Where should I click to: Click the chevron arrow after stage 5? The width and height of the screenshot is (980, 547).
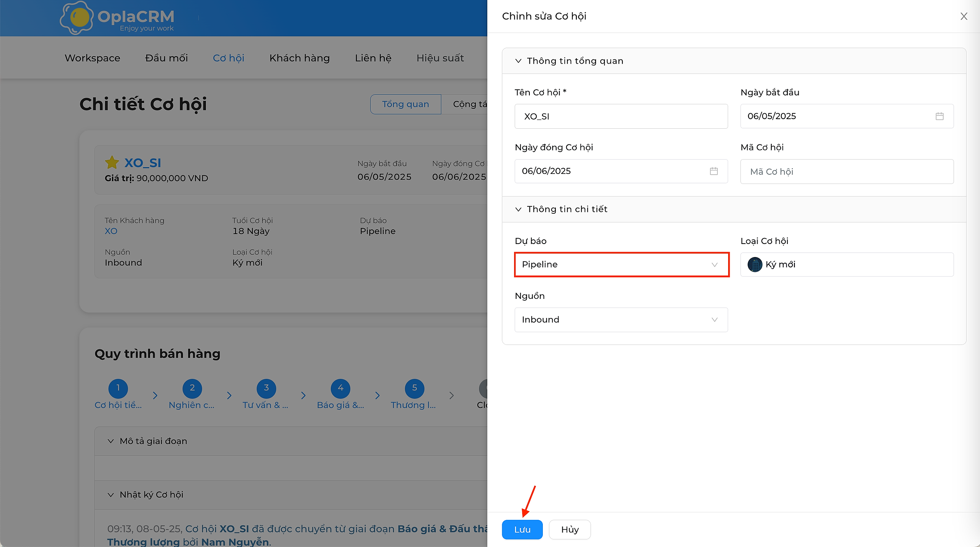click(452, 395)
